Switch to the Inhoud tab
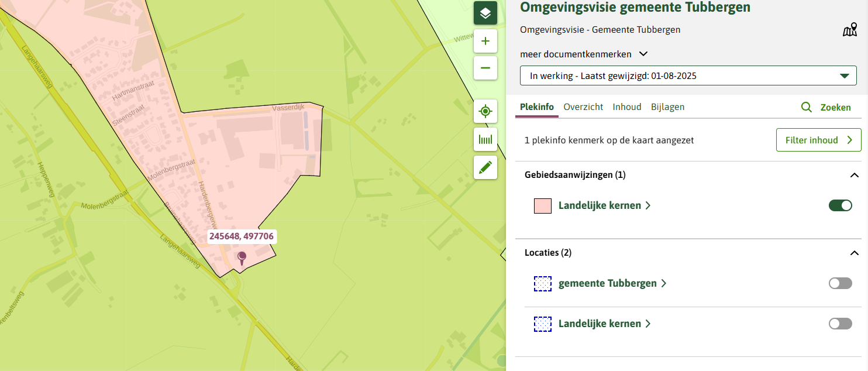This screenshot has height=371, width=868. (627, 107)
